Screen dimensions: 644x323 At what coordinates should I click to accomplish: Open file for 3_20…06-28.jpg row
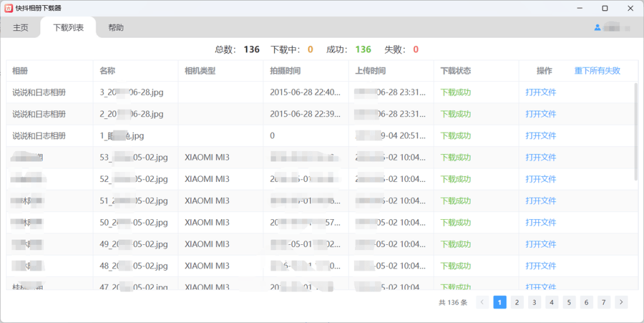tap(541, 93)
